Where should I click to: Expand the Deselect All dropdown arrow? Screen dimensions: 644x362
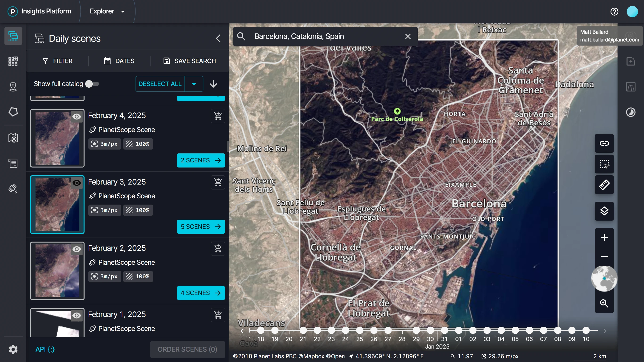(194, 84)
